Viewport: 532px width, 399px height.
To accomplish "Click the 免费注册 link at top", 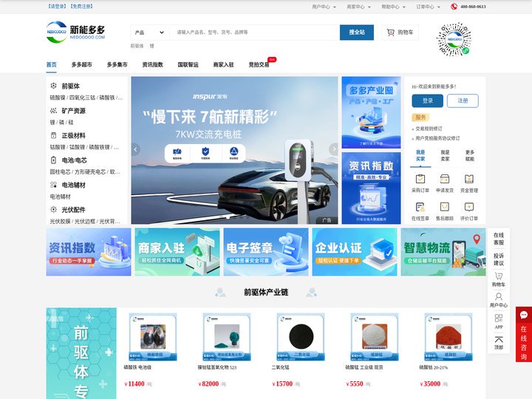I will pos(82,6).
